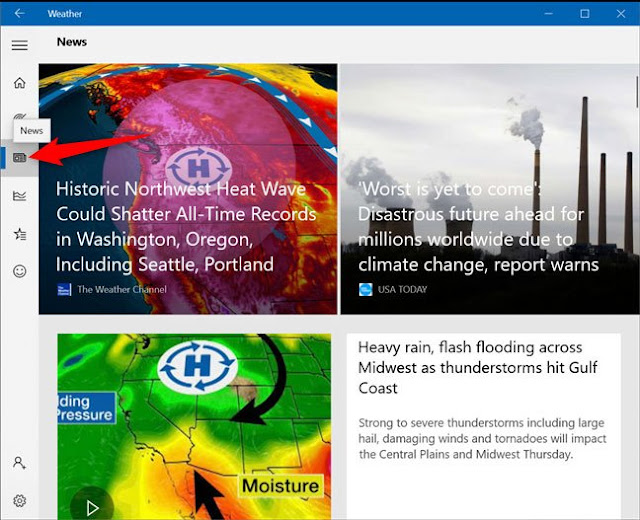Open Historical Weather chart icon
Screen dimensions: 640x520
(x=20, y=196)
